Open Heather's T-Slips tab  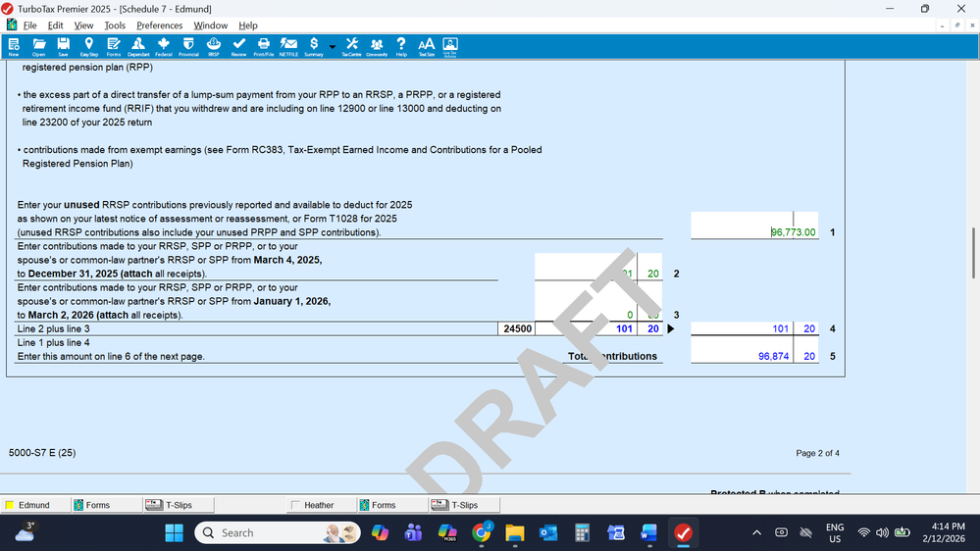coord(464,505)
